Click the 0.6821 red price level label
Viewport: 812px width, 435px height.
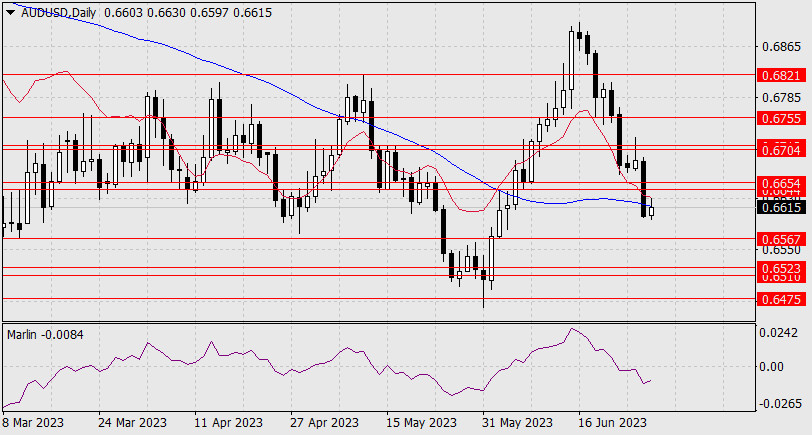[781, 75]
